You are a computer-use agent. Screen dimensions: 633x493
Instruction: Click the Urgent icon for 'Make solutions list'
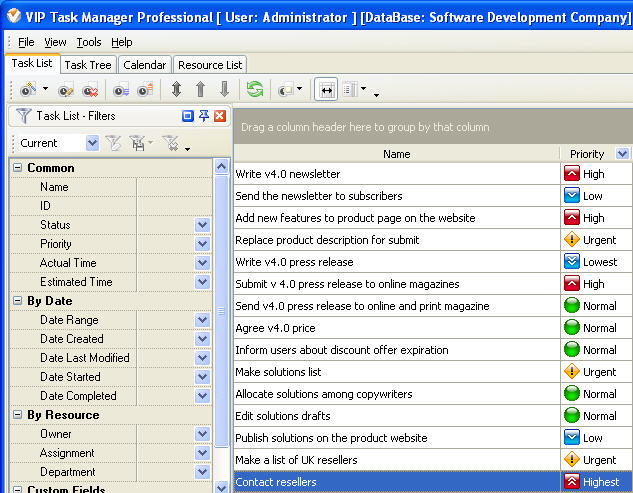click(x=572, y=371)
